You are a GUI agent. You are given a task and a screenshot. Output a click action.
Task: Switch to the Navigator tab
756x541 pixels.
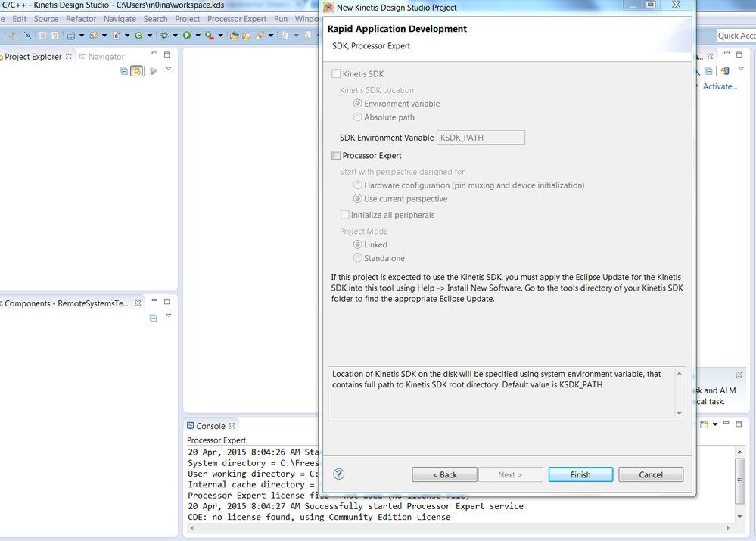point(101,57)
